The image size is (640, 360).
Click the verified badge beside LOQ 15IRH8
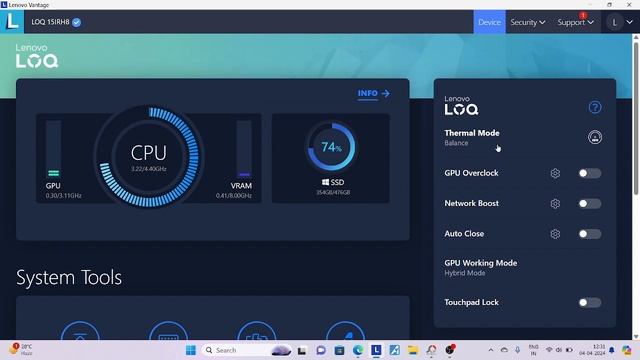(x=76, y=22)
